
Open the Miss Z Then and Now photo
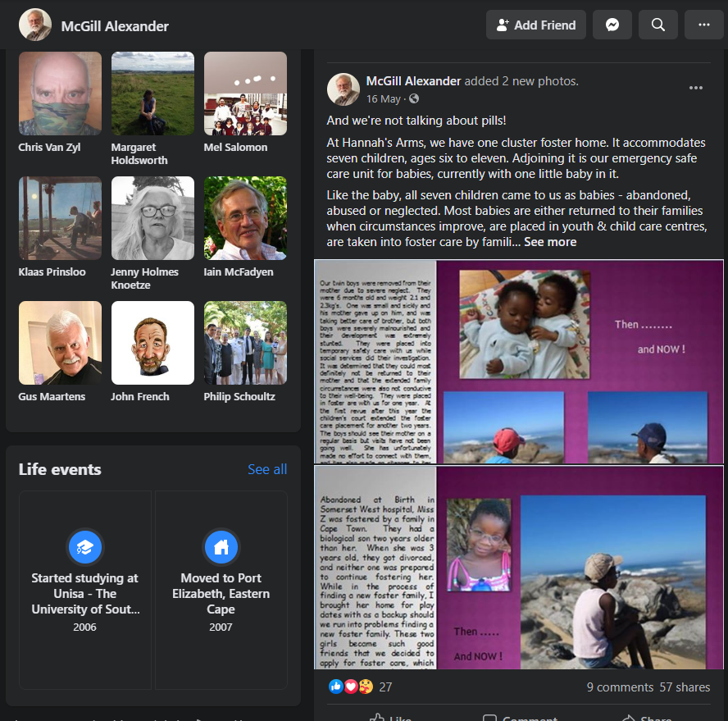(519, 568)
